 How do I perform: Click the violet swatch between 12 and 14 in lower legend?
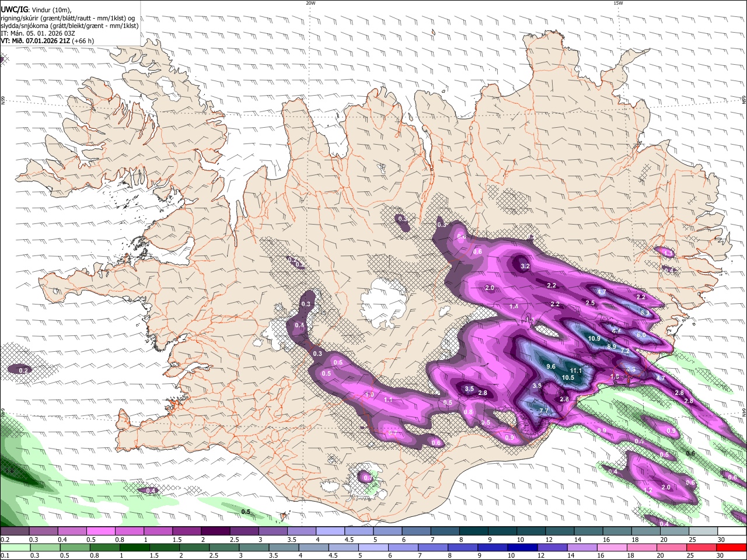(552, 548)
